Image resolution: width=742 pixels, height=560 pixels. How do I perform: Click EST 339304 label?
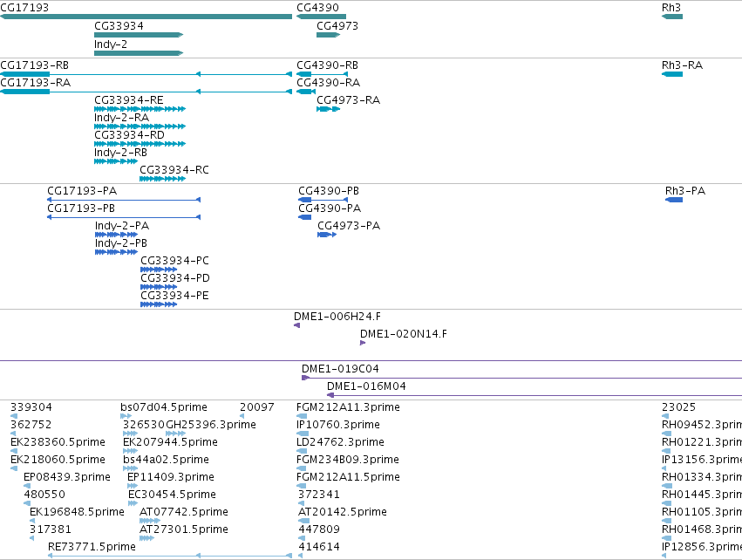point(31,407)
